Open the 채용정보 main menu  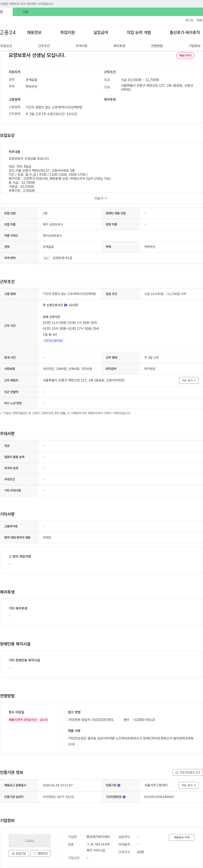click(34, 32)
